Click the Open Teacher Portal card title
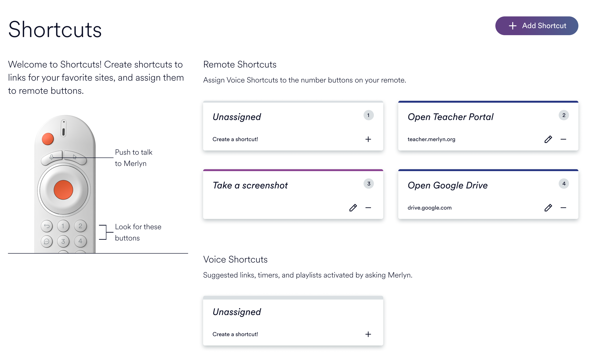Screen dimensions: 592x364 click(451, 117)
